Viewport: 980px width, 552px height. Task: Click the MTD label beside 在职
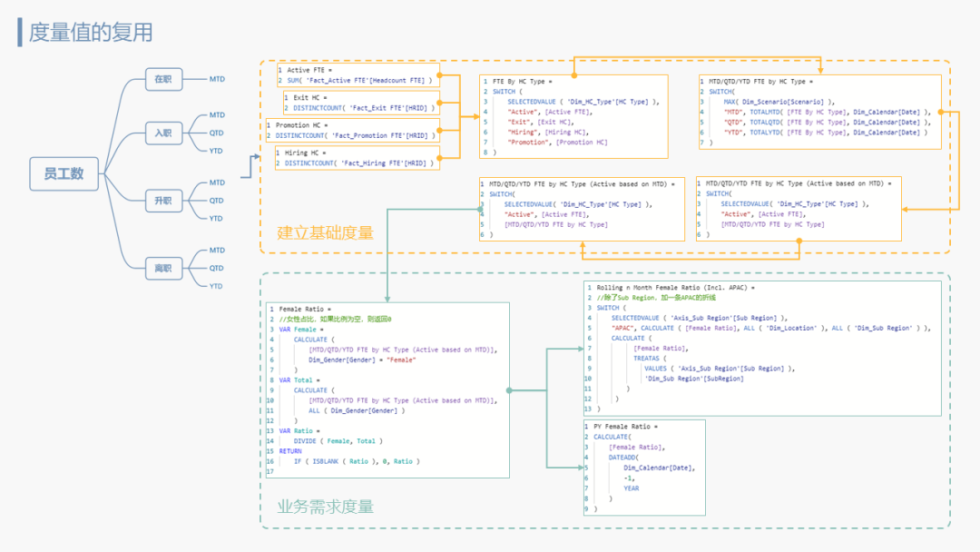pos(217,79)
